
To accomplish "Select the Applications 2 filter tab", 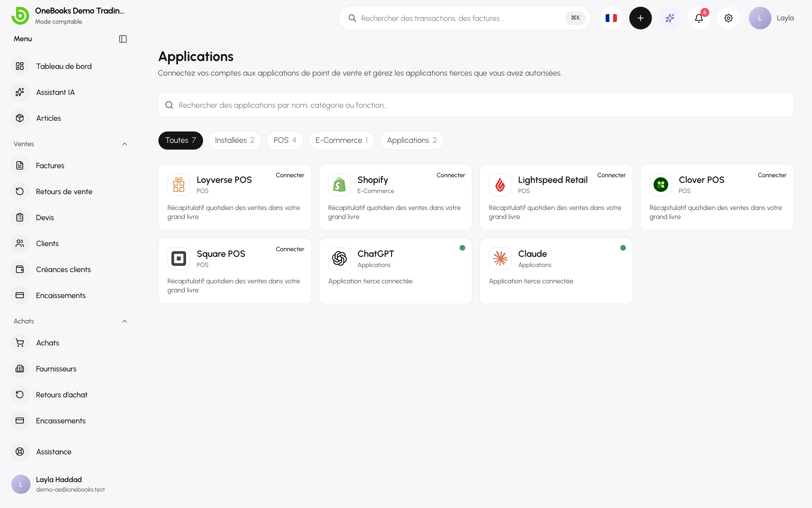I will [x=412, y=141].
